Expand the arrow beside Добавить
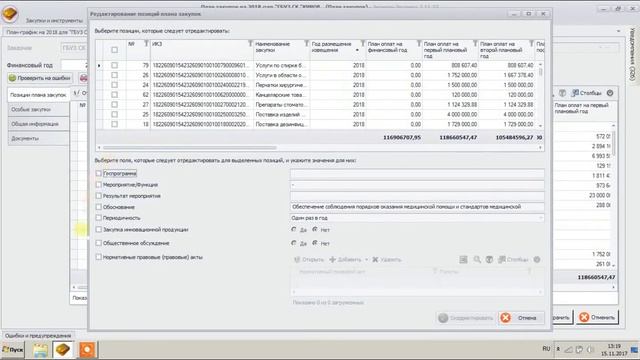This screenshot has width=640, height=360. tap(366, 260)
